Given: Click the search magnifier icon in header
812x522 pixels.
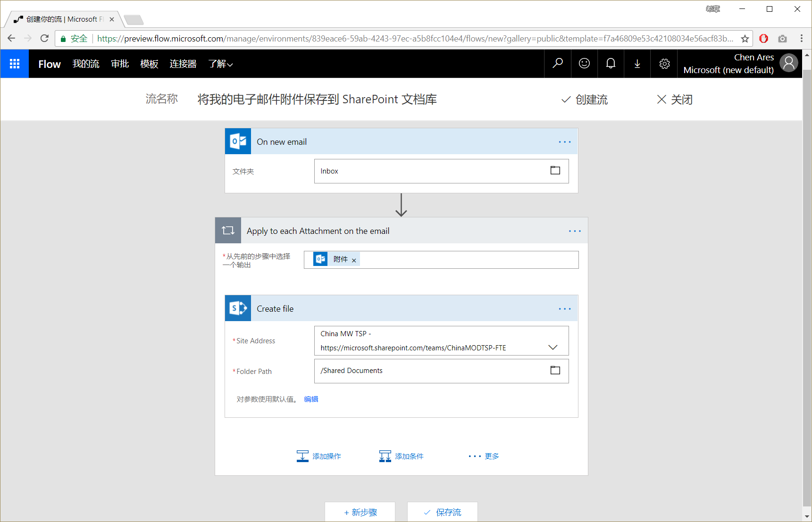Looking at the screenshot, I should point(558,64).
